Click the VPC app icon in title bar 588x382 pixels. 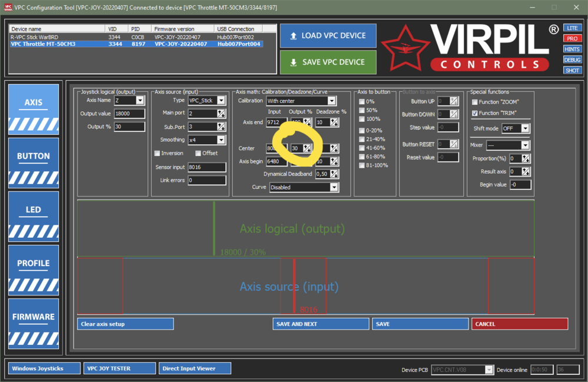click(x=8, y=7)
